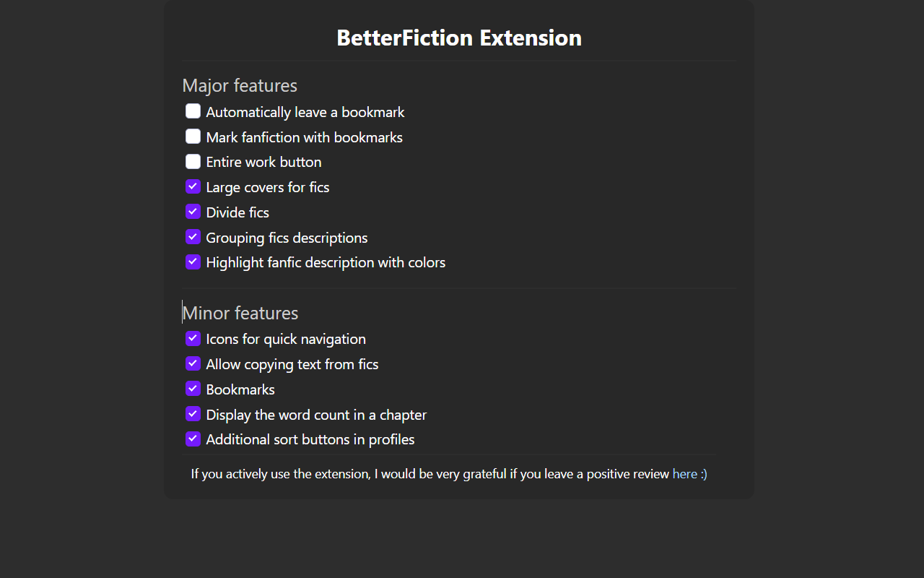Disable "Highlight fanfic description with colors"
This screenshot has height=578, width=924.
click(193, 262)
